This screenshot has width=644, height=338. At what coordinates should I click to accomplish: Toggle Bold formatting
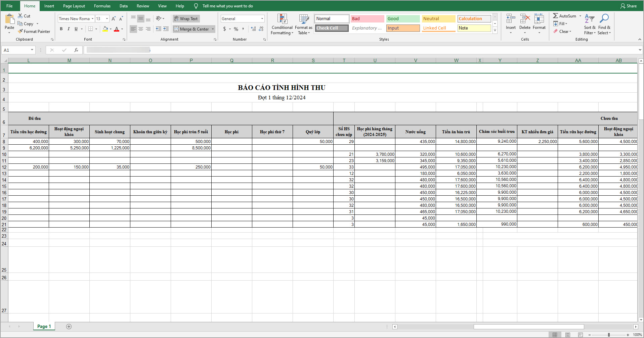tap(61, 29)
